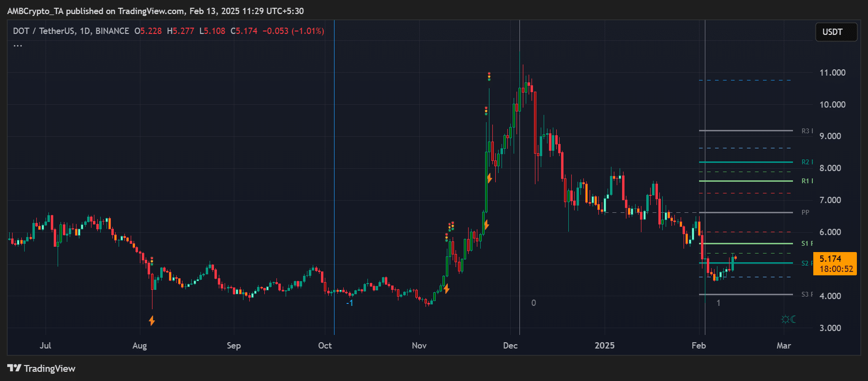Click the 2025 label on time axis

(x=605, y=346)
